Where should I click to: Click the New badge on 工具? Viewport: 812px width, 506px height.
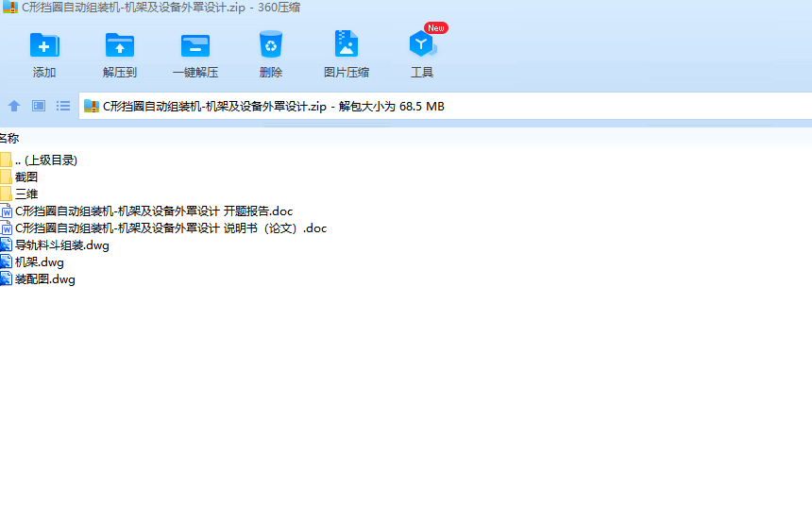(x=436, y=28)
